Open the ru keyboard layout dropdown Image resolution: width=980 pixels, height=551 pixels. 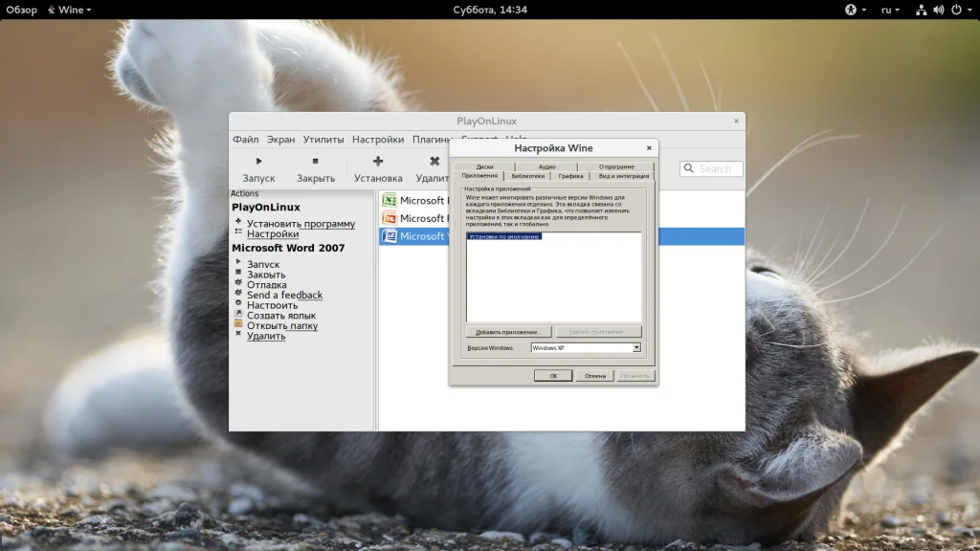tap(890, 10)
